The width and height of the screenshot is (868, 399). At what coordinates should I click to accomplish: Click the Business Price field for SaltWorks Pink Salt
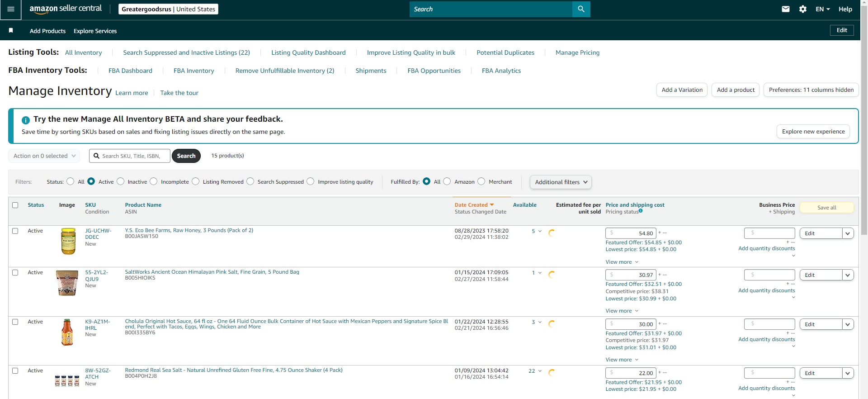coord(769,275)
